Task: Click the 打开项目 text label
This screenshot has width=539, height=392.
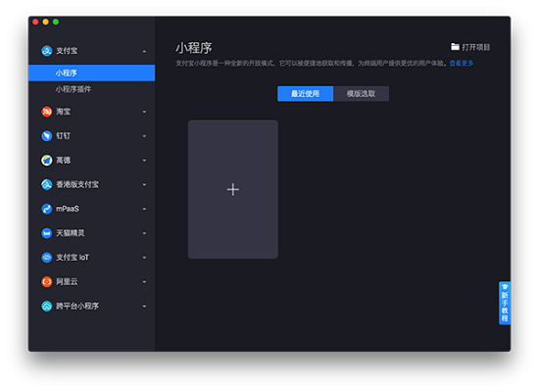Action: click(475, 47)
